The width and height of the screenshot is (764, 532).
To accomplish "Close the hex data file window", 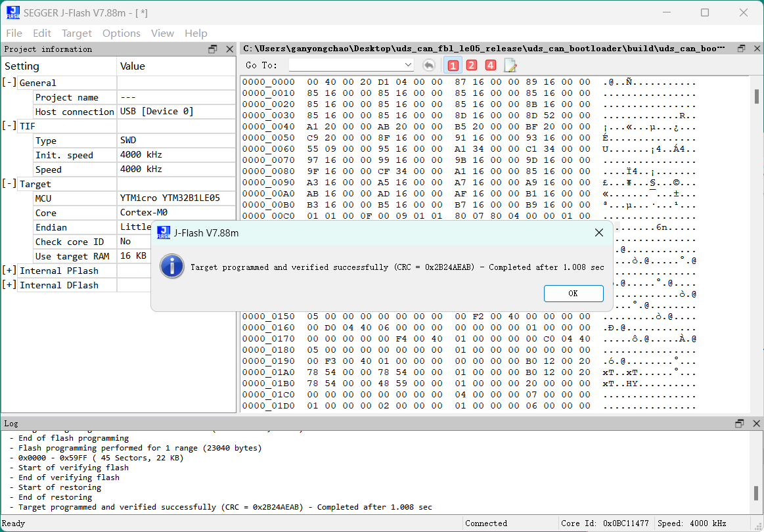I will click(757, 49).
